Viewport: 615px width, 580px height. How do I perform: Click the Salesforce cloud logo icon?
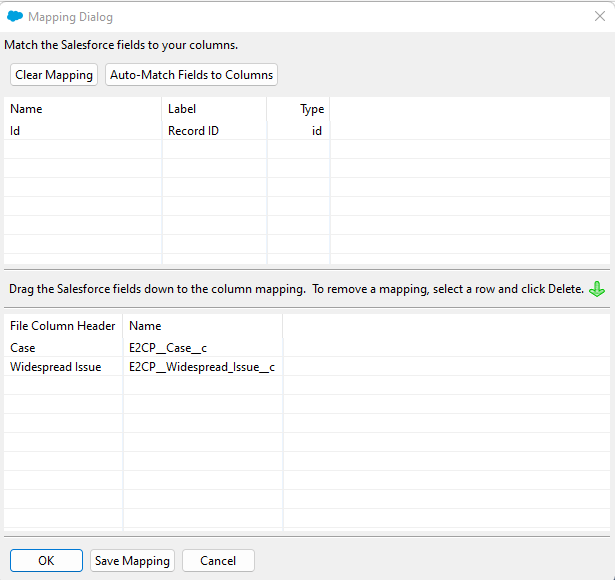[x=15, y=16]
